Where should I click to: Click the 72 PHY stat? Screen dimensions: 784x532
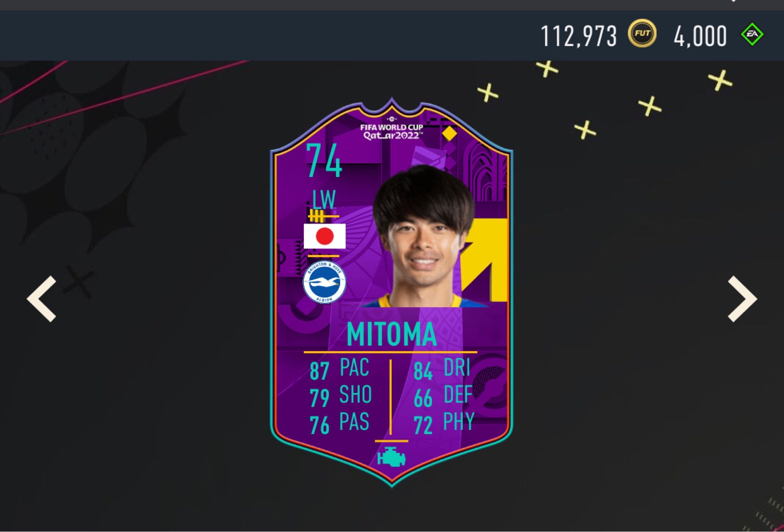[444, 423]
